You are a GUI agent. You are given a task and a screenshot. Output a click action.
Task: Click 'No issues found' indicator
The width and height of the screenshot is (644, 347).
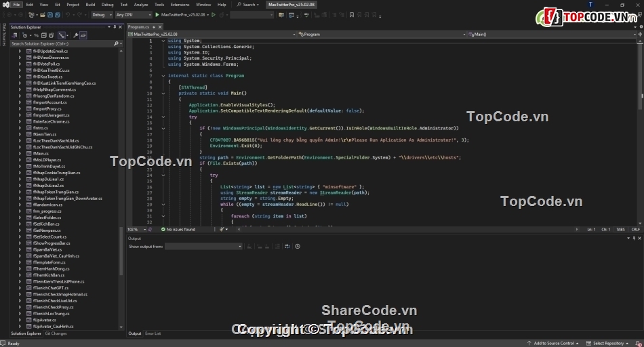179,229
